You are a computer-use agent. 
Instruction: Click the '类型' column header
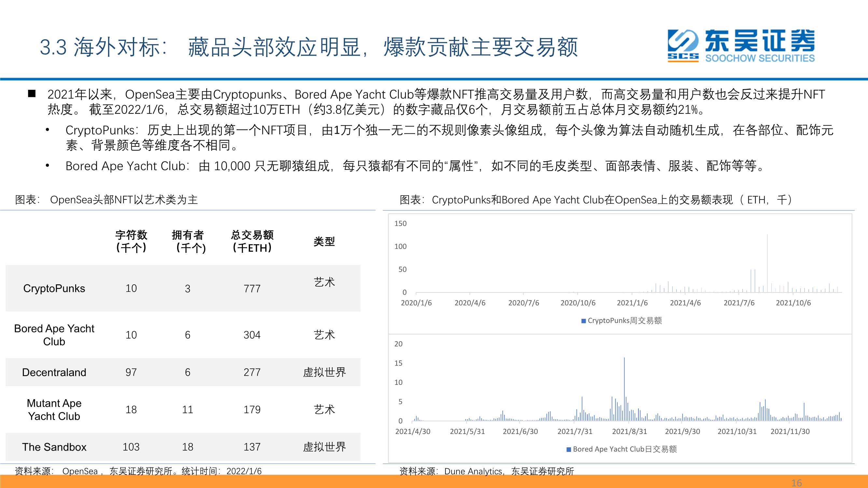click(324, 241)
